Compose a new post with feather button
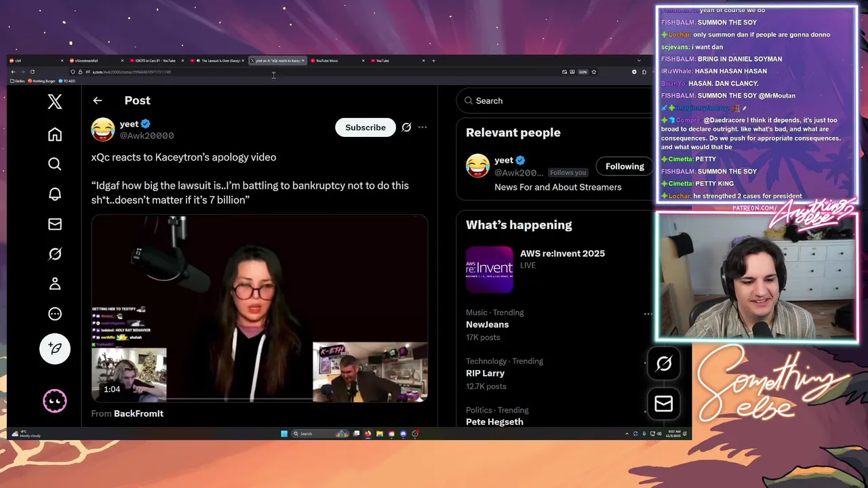Viewport: 868px width, 488px height. coord(55,349)
